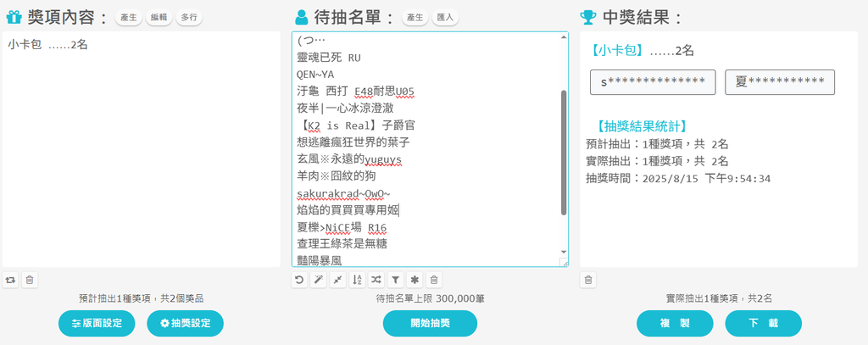This screenshot has height=345, width=868.
Task: Shuffle the candidate list order
Action: 376,279
